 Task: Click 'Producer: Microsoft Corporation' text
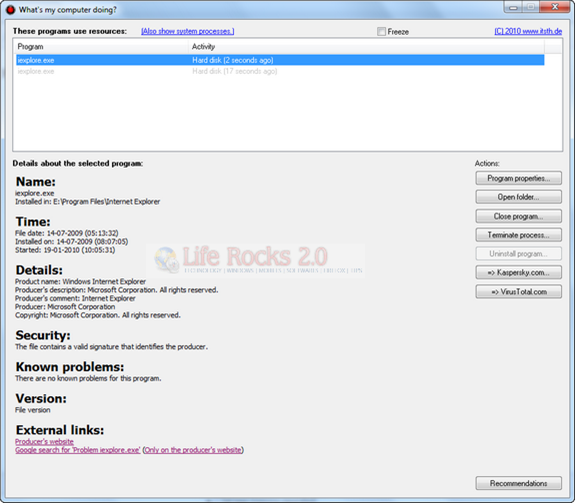click(x=65, y=306)
